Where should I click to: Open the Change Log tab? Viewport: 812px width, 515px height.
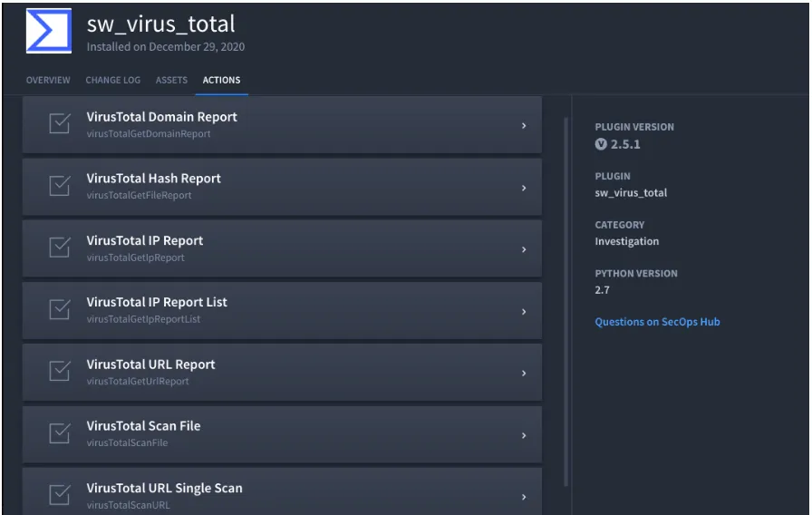point(113,81)
